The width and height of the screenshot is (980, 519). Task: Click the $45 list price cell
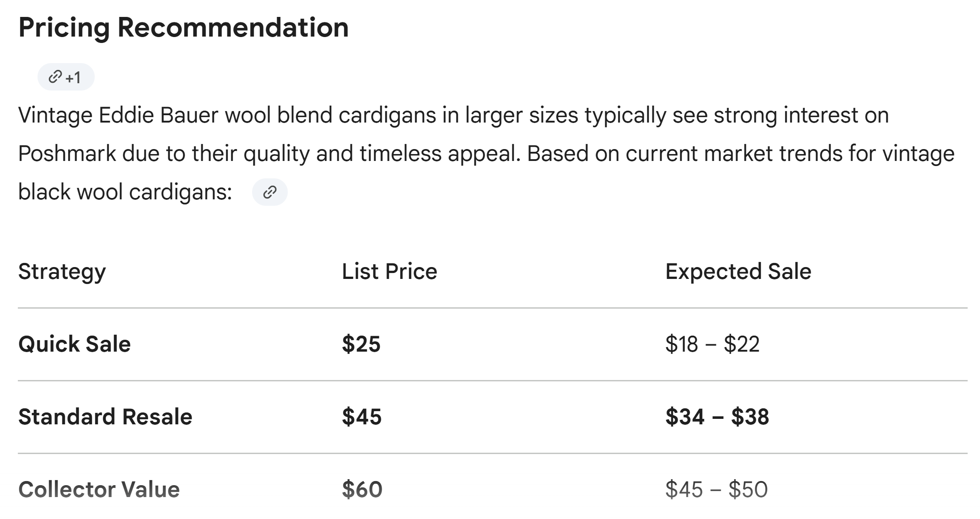pos(361,417)
